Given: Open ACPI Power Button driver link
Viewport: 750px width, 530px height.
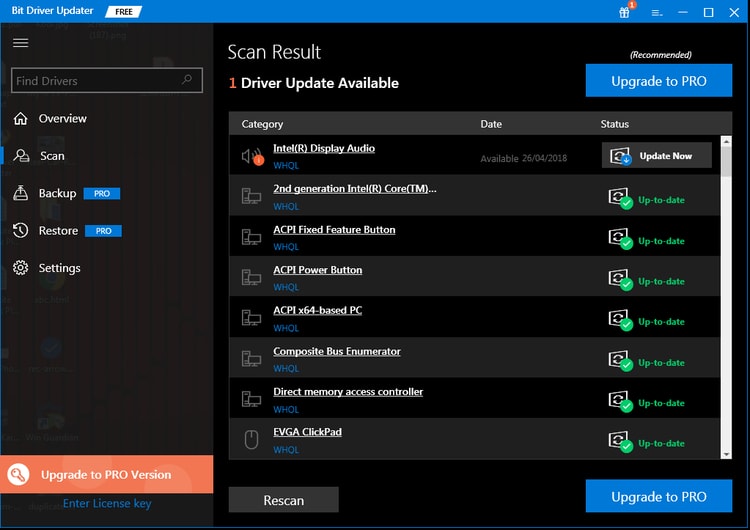Looking at the screenshot, I should click(x=318, y=270).
